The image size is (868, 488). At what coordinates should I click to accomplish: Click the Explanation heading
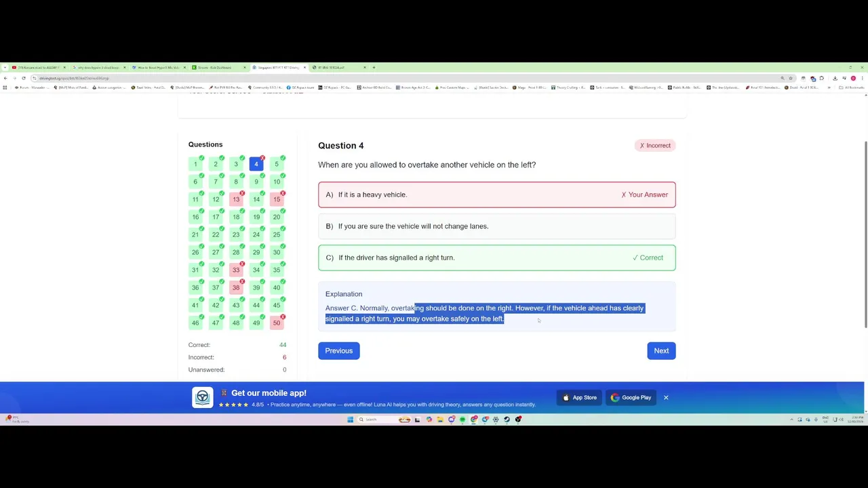pos(344,294)
